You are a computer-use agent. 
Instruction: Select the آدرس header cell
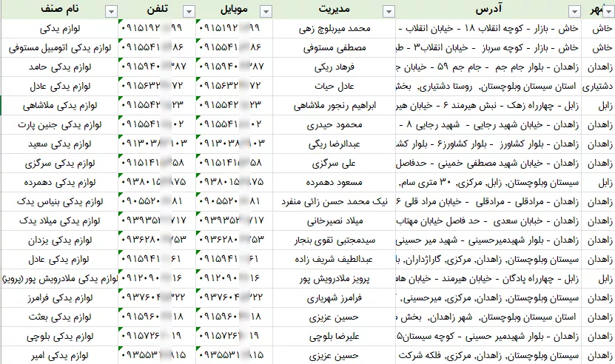[488, 10]
